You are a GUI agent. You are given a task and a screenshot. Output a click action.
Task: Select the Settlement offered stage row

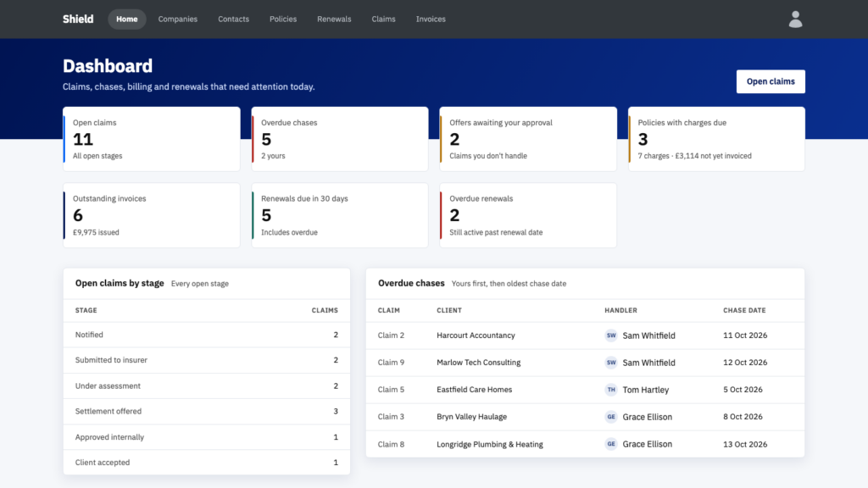pyautogui.click(x=207, y=411)
